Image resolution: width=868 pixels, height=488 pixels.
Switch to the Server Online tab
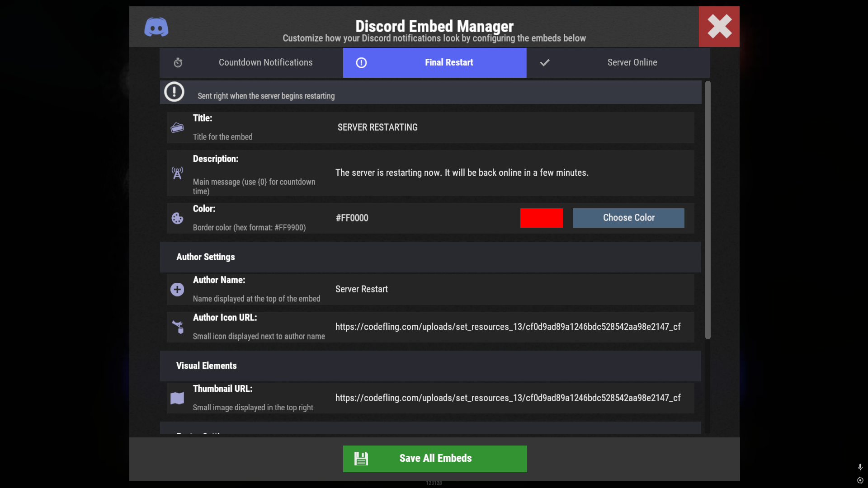click(x=618, y=63)
